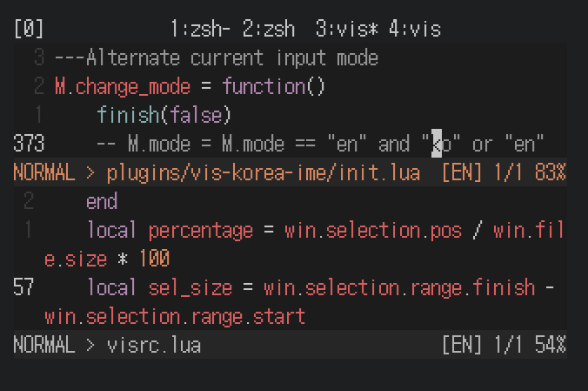Click the tmux session indicator [0]
Viewport: 588px width, 391px height.
pos(29,29)
